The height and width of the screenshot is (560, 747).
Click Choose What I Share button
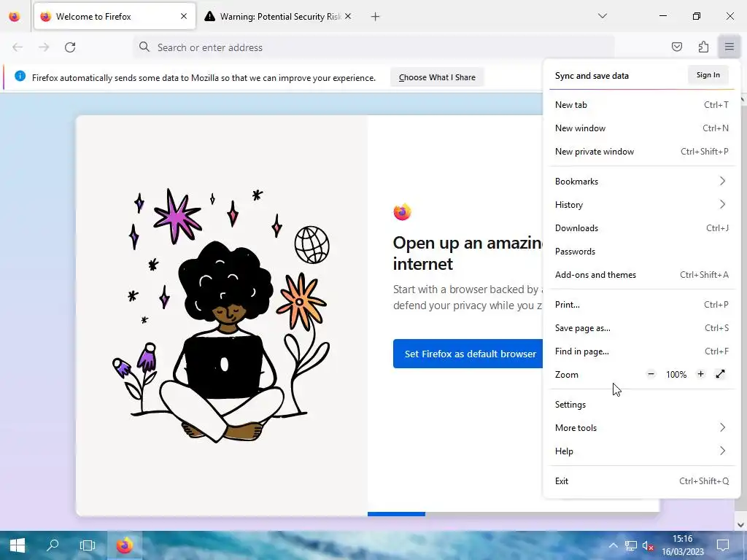click(x=437, y=77)
